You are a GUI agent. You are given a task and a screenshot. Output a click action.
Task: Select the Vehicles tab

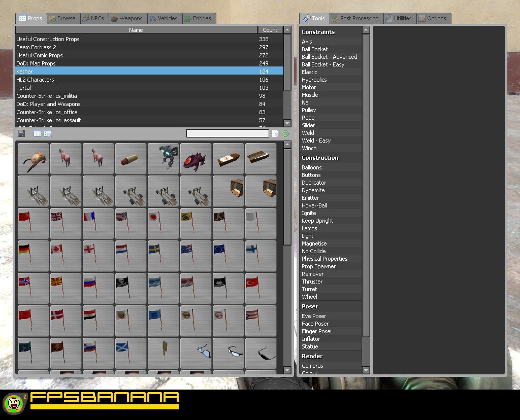164,18
